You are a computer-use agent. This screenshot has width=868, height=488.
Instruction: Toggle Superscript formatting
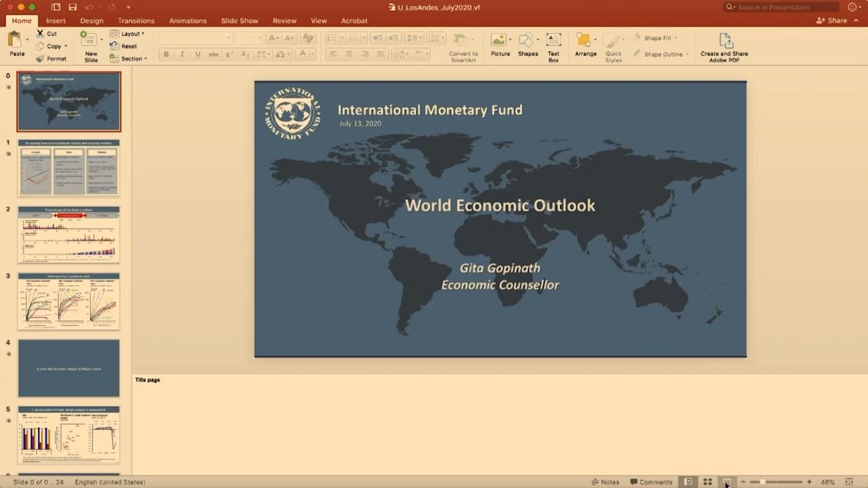coord(229,54)
